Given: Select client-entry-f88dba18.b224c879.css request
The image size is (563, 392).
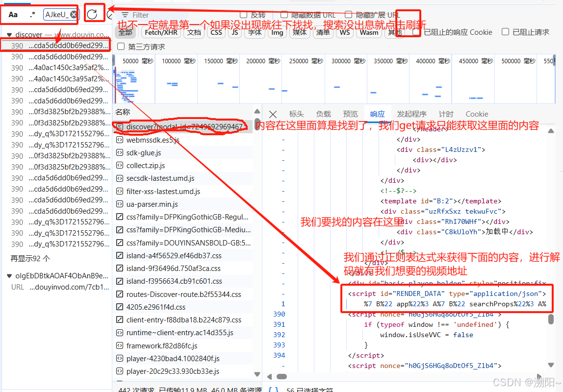Looking at the screenshot, I should (x=183, y=320).
